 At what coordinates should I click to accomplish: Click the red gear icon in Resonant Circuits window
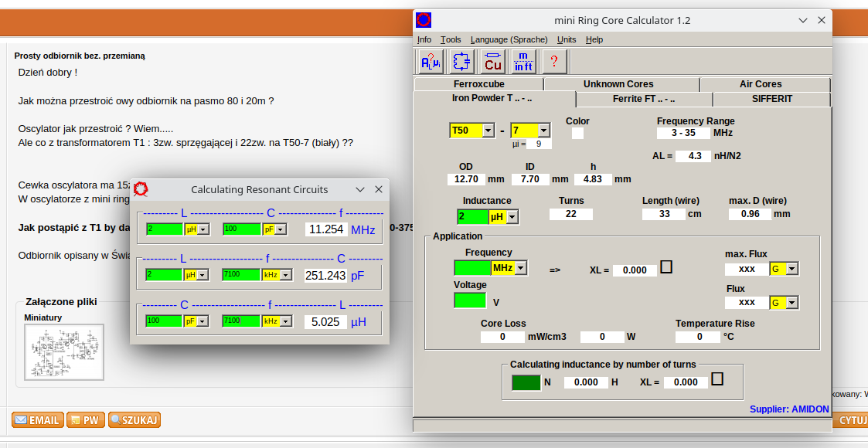click(141, 189)
